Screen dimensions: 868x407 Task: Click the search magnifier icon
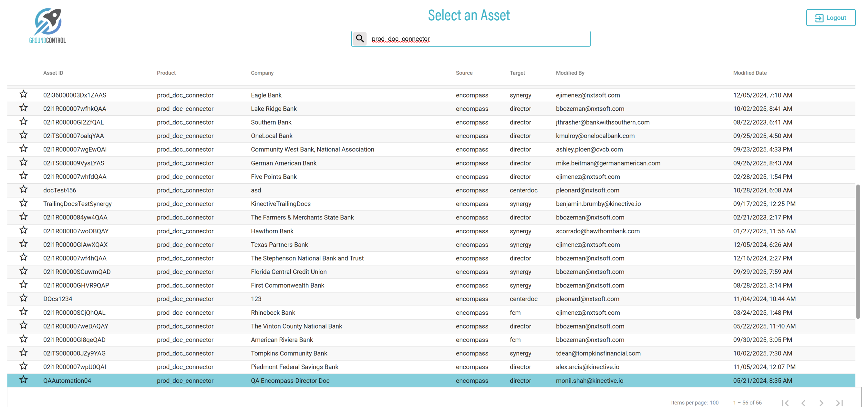pyautogui.click(x=359, y=39)
